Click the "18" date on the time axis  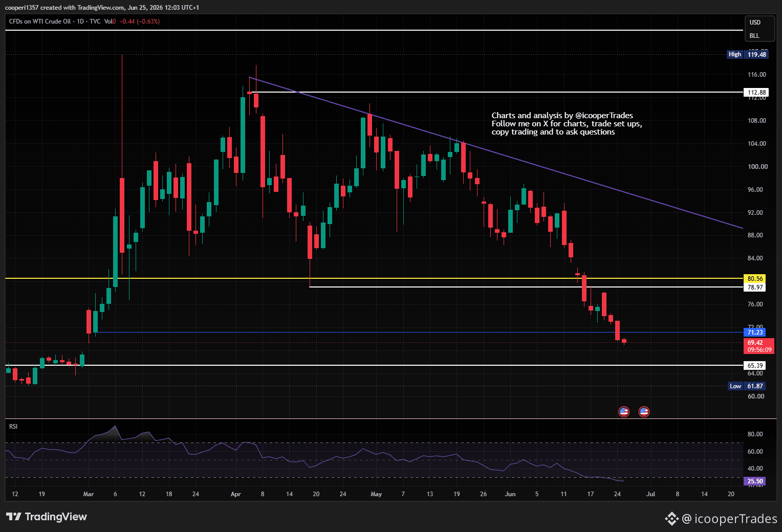pyautogui.click(x=169, y=494)
